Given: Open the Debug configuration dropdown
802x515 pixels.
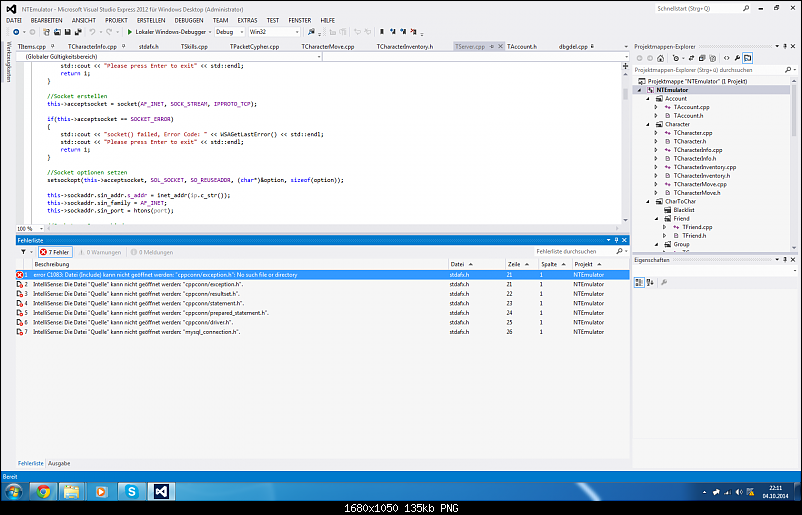Looking at the screenshot, I should coord(229,32).
